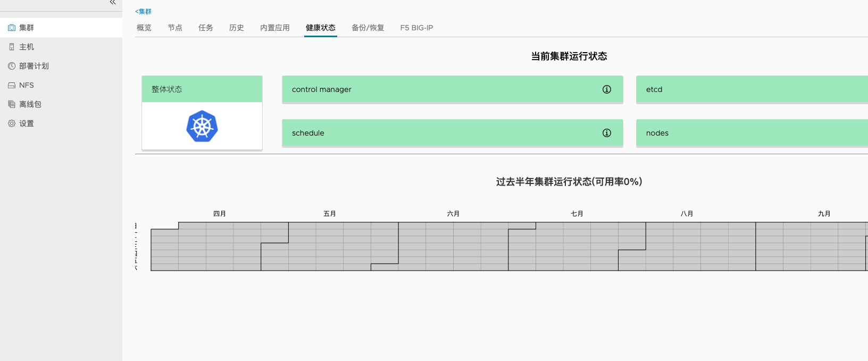Click the etcd status card
The height and width of the screenshot is (361, 868).
coord(752,89)
